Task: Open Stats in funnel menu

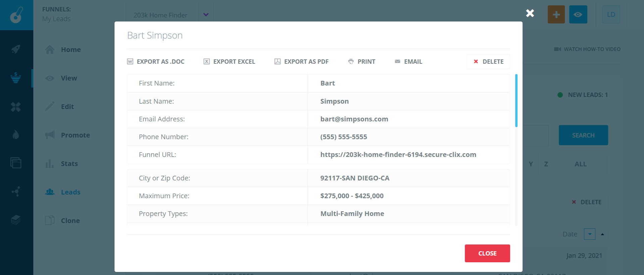Action: [69, 164]
